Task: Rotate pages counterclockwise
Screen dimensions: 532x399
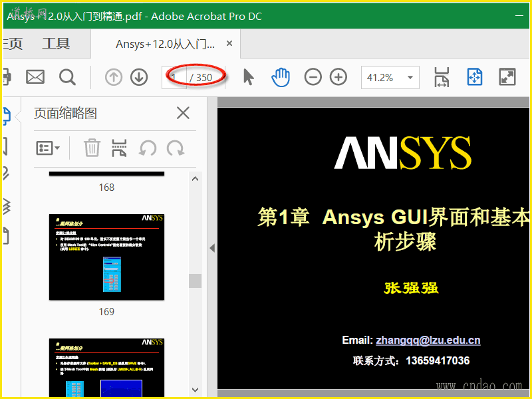Action: 148,148
